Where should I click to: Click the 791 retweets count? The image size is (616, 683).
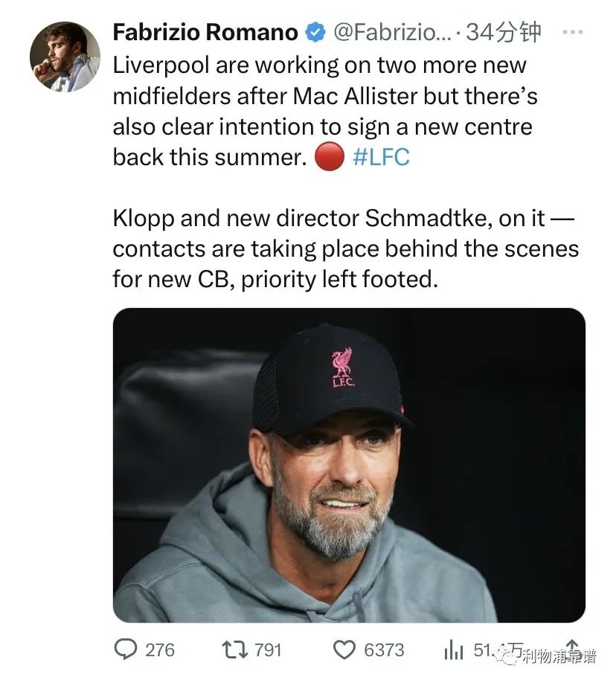click(x=268, y=650)
